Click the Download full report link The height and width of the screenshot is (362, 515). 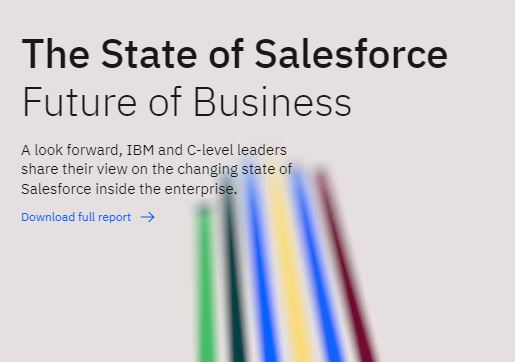[x=88, y=217]
